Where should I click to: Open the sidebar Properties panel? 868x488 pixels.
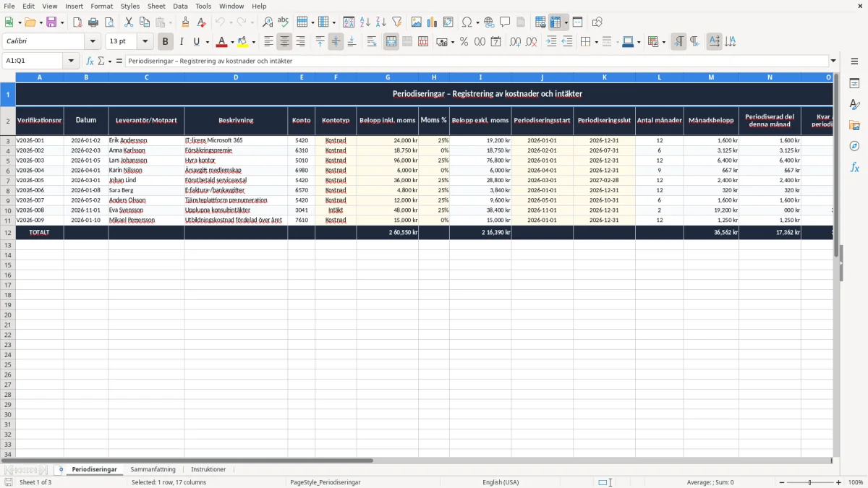tap(854, 84)
